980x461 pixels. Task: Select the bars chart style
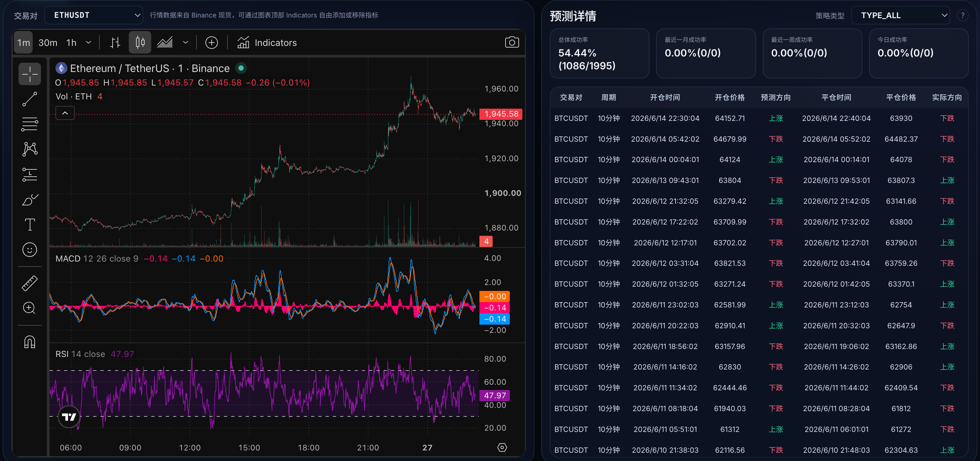point(115,42)
